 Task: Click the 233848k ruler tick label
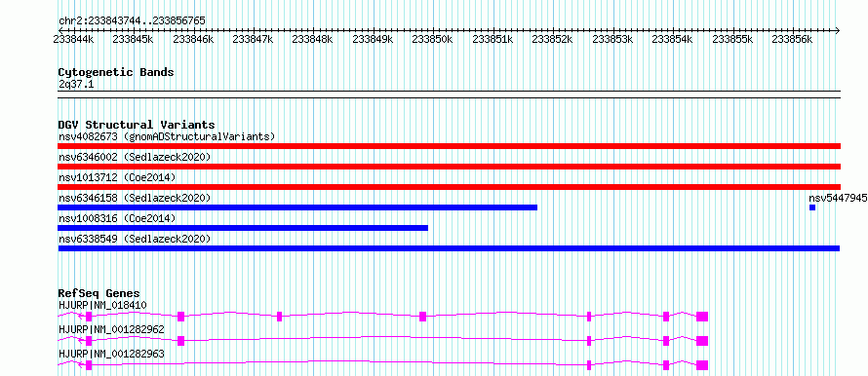(x=313, y=39)
